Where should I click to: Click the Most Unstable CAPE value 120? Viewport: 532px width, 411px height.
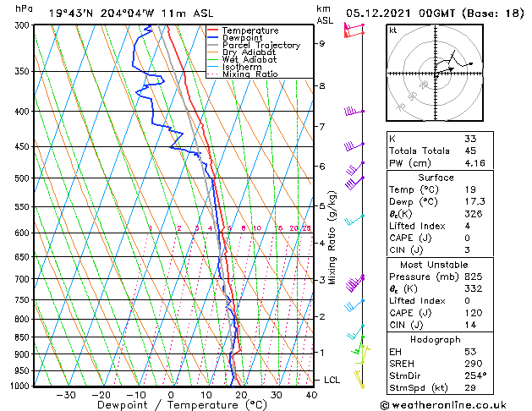pyautogui.click(x=474, y=313)
